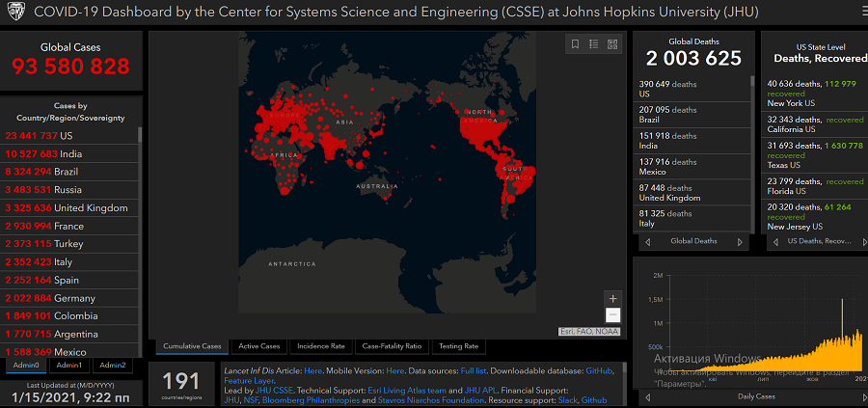Select '81 325 deaths Italy' row
This screenshot has width=868, height=408.
692,219
